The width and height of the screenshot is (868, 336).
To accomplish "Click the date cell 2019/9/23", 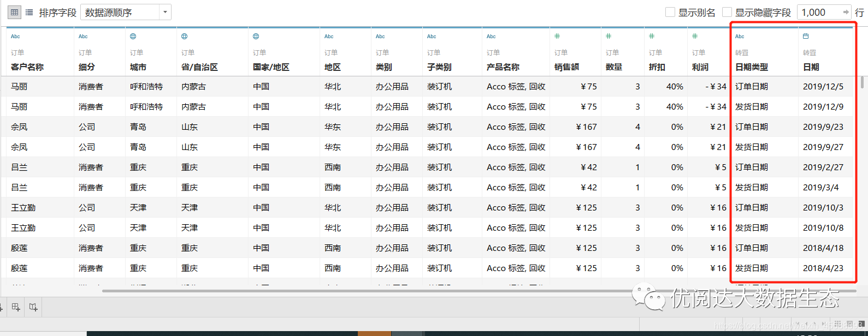I will [x=823, y=127].
